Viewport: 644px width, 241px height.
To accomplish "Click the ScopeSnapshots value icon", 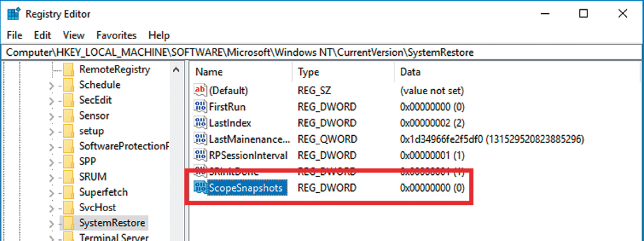I will 200,188.
